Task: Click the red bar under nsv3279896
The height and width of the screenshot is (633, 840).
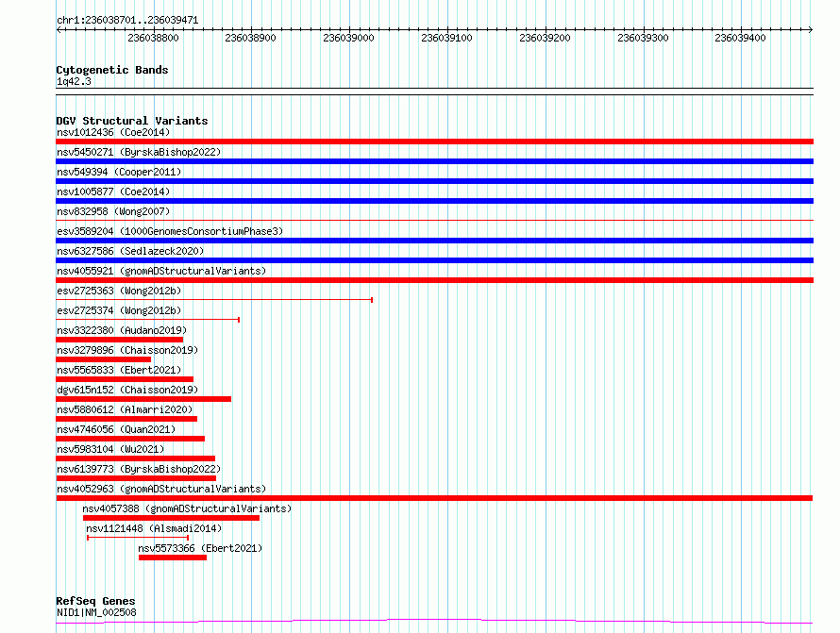Action: (104, 359)
